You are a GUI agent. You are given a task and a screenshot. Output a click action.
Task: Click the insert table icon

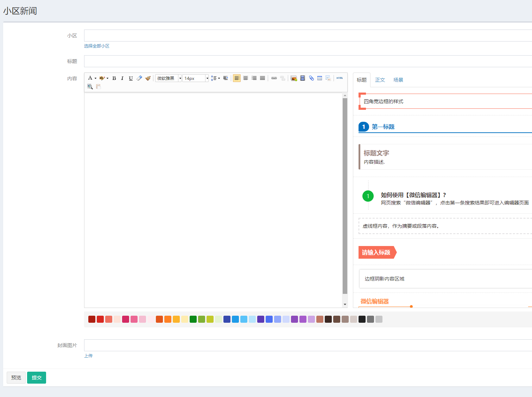pyautogui.click(x=319, y=78)
